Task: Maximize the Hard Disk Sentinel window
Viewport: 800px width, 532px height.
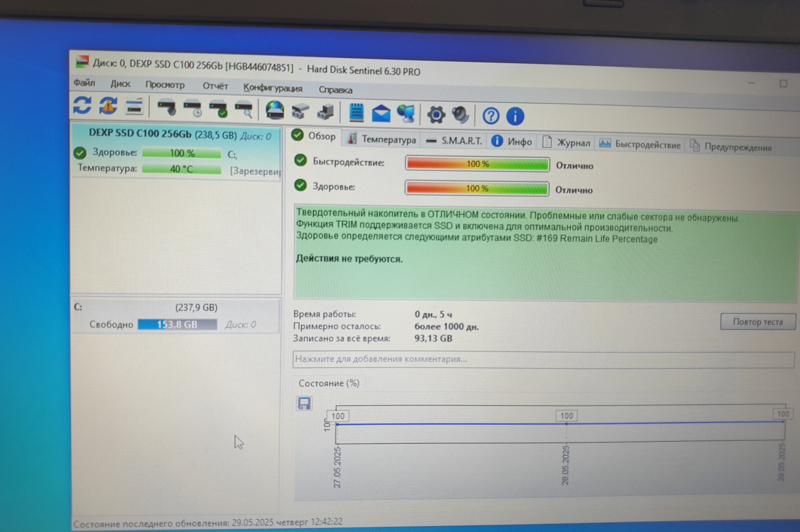Action: pos(783,84)
